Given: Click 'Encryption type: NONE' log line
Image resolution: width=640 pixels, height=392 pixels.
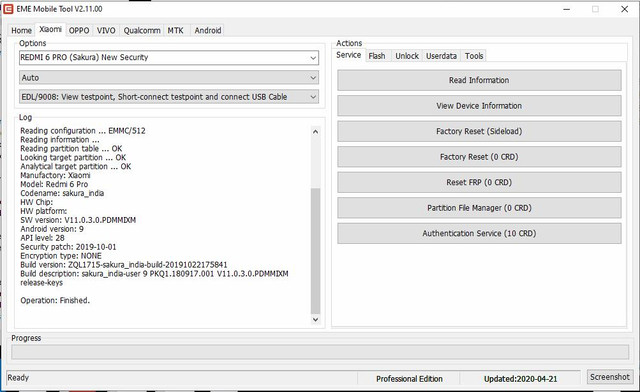Looking at the screenshot, I should coord(61,256).
